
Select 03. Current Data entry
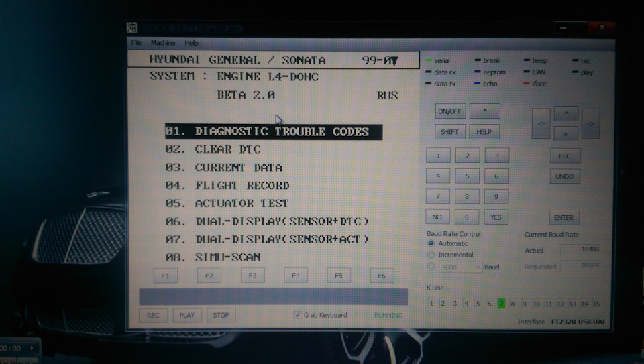point(224,168)
